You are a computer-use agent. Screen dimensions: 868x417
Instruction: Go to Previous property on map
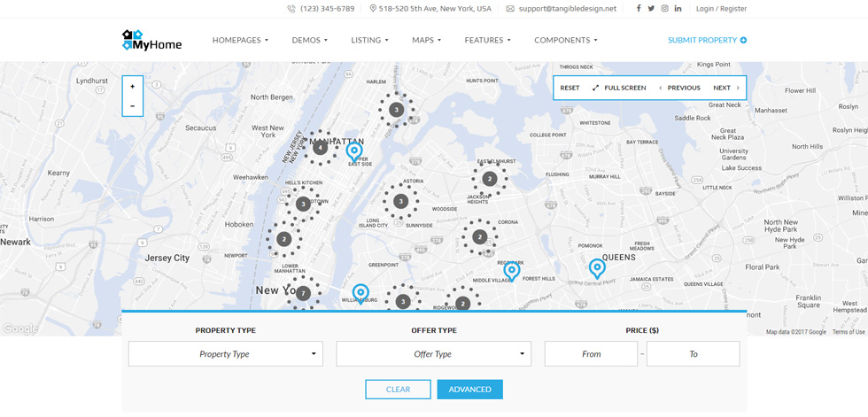(x=679, y=88)
